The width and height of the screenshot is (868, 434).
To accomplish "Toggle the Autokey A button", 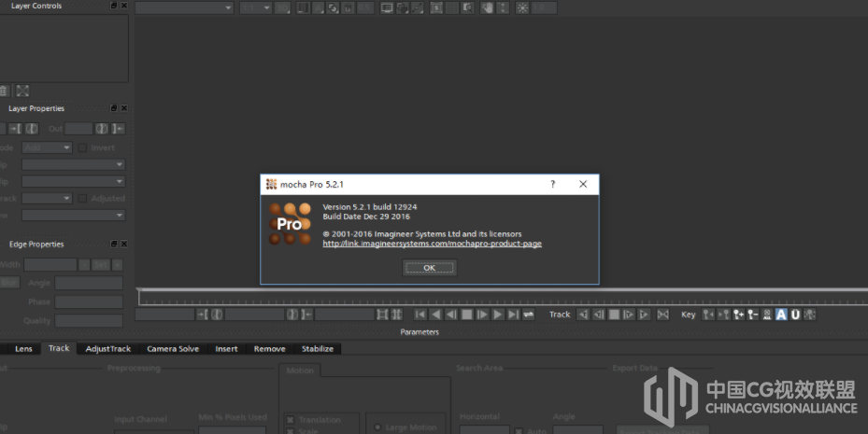I will tap(781, 315).
